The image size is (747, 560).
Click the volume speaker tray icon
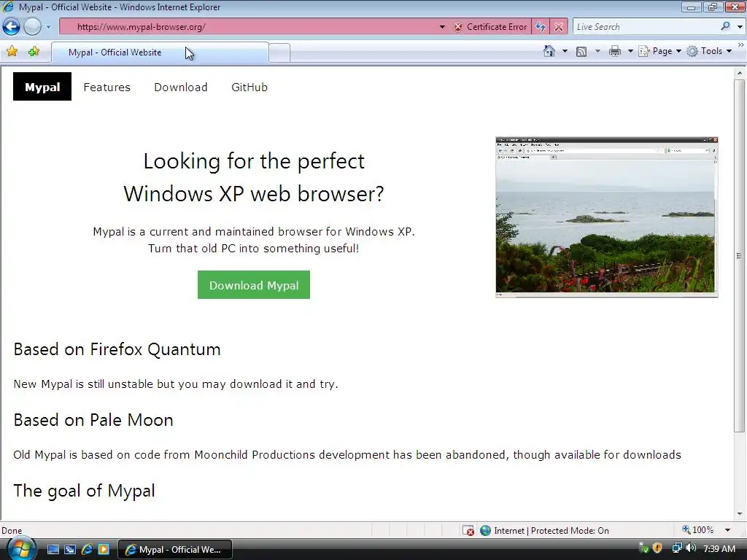[690, 548]
